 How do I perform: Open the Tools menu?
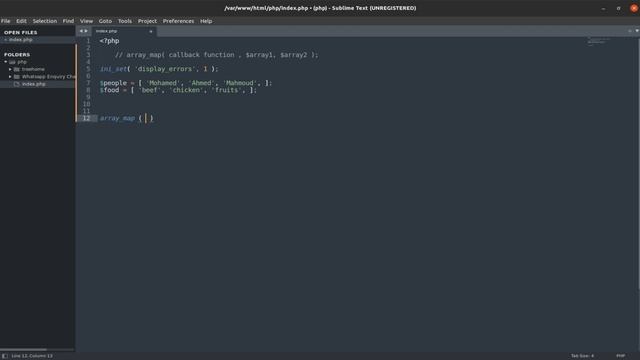pyautogui.click(x=125, y=21)
